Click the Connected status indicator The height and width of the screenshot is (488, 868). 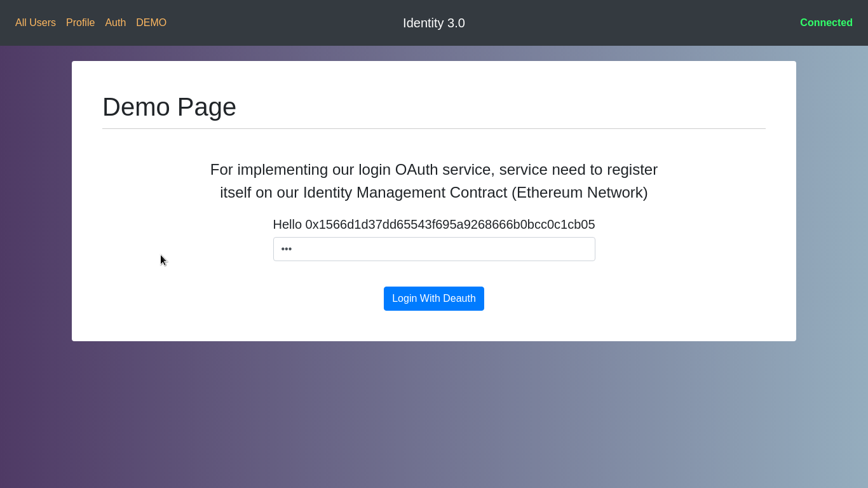[x=826, y=23]
